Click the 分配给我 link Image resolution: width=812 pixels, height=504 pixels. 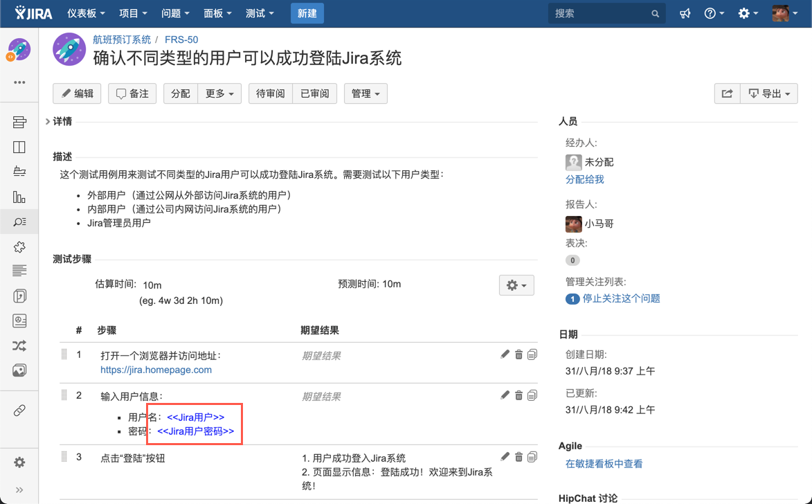[x=585, y=179]
